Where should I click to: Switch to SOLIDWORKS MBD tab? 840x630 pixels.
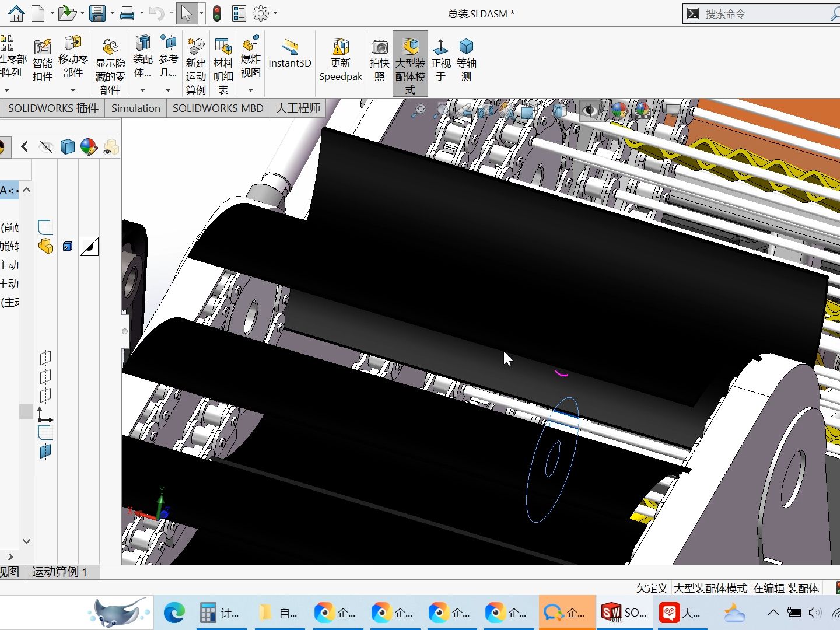tap(218, 108)
